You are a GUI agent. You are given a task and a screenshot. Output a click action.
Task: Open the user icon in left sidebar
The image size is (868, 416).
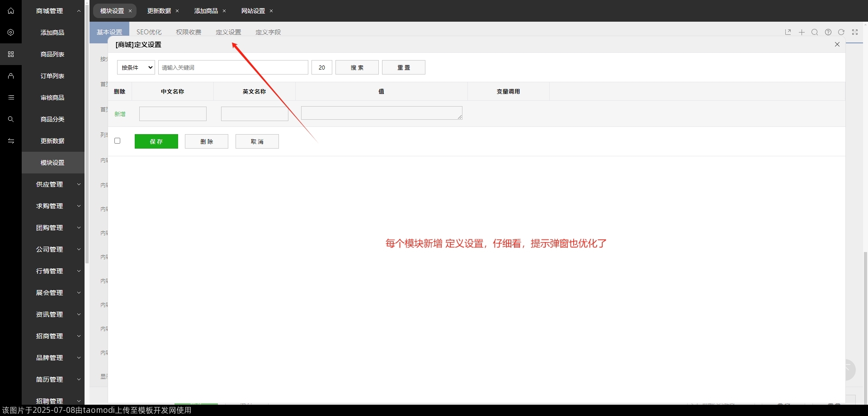coord(10,76)
